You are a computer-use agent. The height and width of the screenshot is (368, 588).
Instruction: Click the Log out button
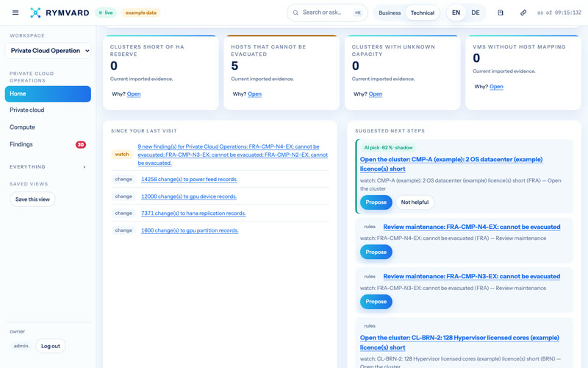tap(51, 346)
